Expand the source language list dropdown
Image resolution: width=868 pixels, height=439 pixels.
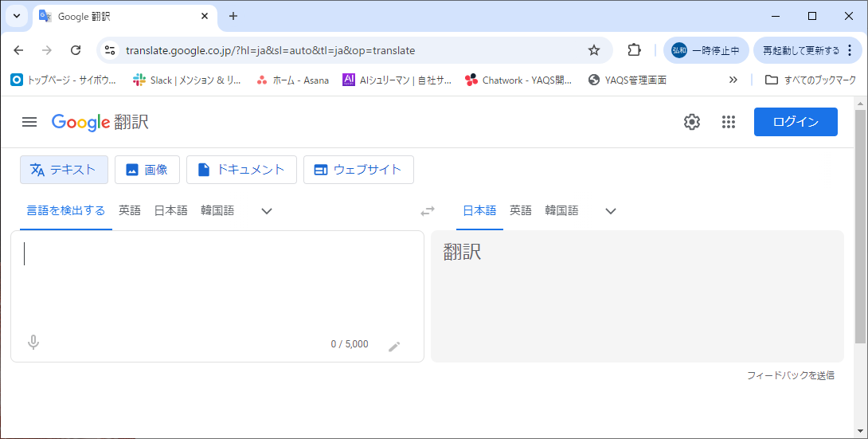(x=267, y=211)
